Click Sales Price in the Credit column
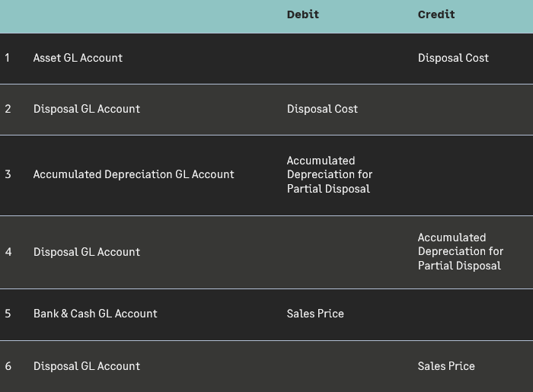Image resolution: width=533 pixels, height=392 pixels. point(446,366)
